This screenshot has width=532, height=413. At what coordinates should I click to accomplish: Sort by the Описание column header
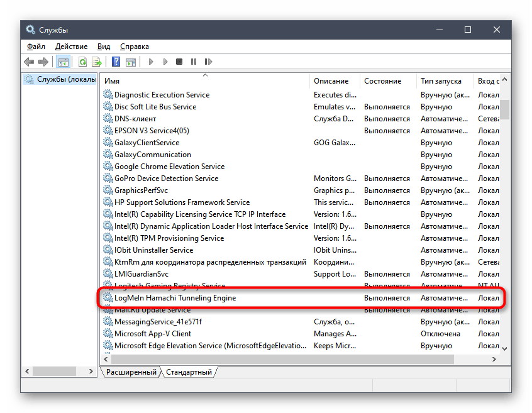(335, 81)
